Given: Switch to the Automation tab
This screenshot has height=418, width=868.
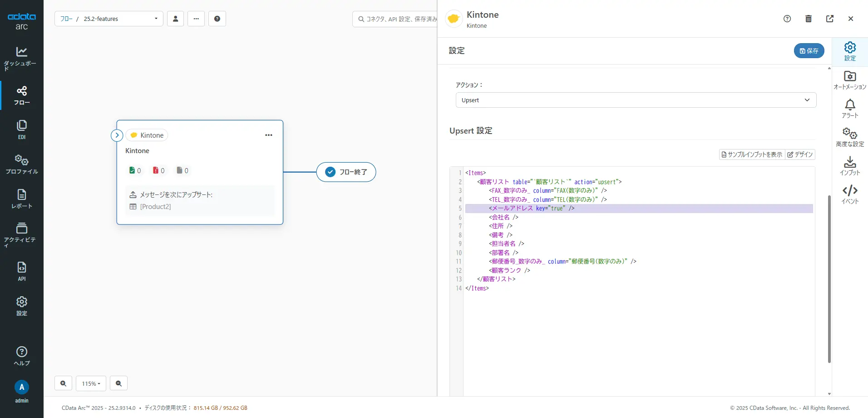Looking at the screenshot, I should (849, 80).
